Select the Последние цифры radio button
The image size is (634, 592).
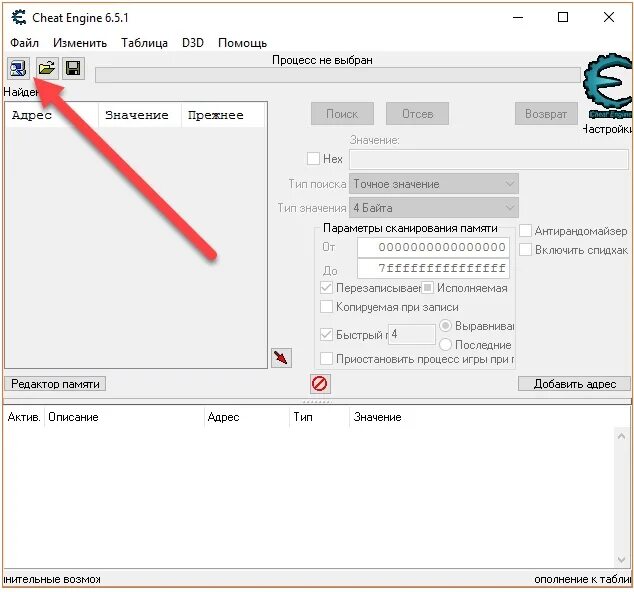445,345
